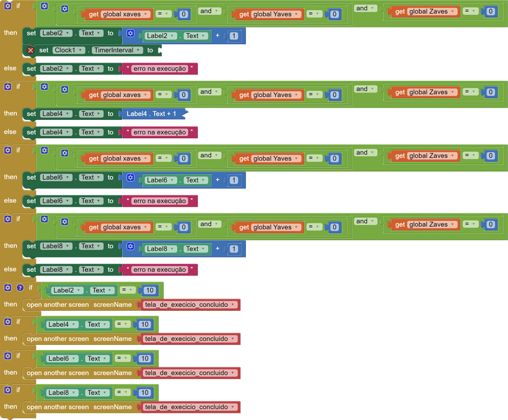The height and width of the screenshot is (420, 508).
Task: Click the number 1 added to Label8 text
Action: click(234, 249)
